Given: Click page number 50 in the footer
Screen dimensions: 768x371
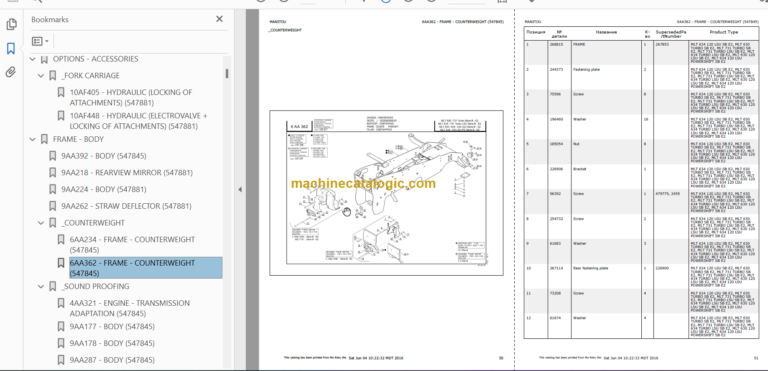Looking at the screenshot, I should (x=501, y=358).
